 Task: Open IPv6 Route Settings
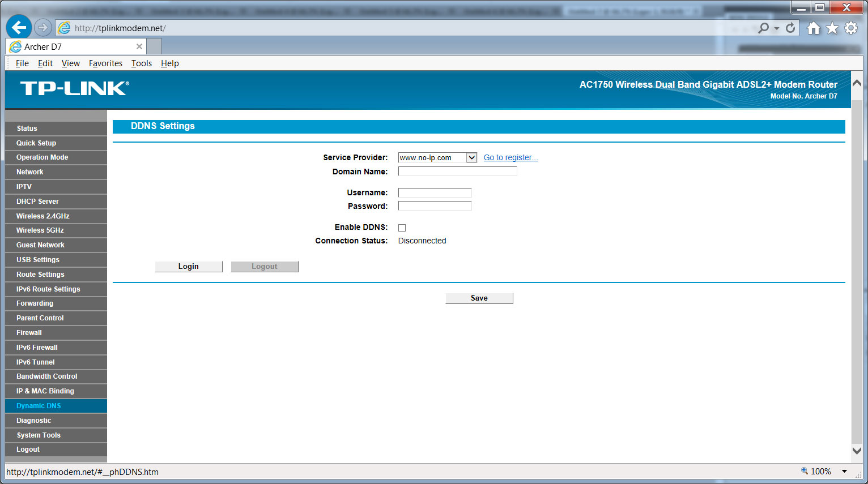[56, 289]
